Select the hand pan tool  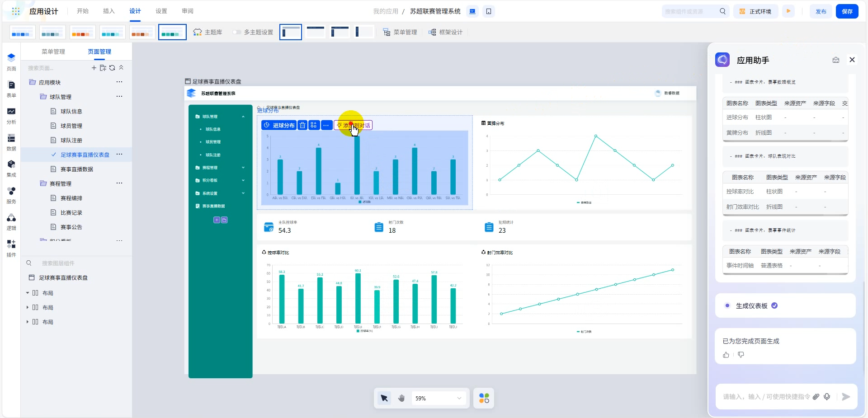(x=401, y=398)
